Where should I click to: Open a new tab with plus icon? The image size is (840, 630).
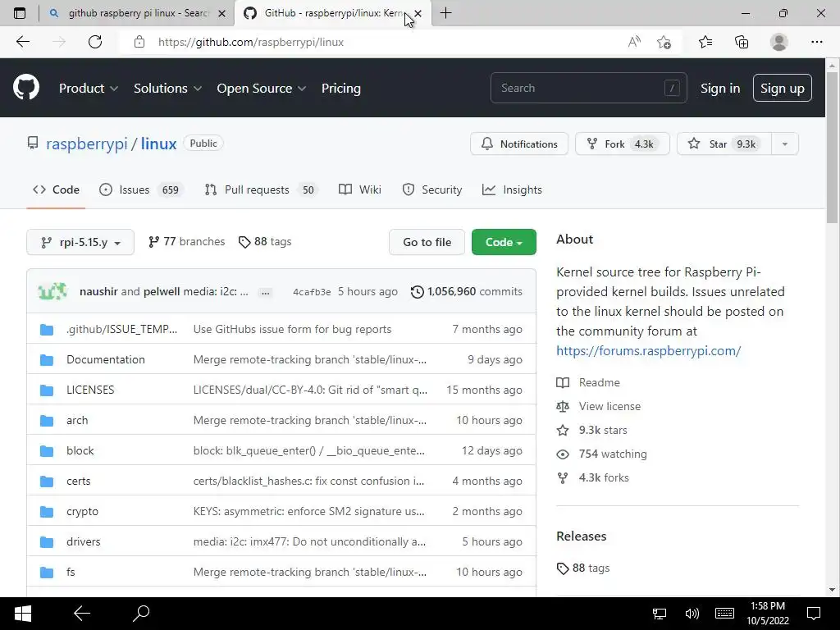coord(445,13)
